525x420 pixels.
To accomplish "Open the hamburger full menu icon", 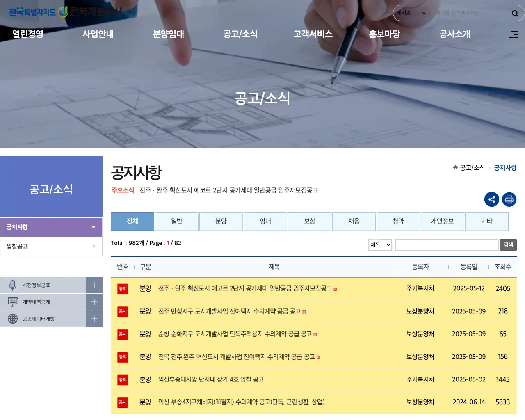I will click(x=514, y=34).
